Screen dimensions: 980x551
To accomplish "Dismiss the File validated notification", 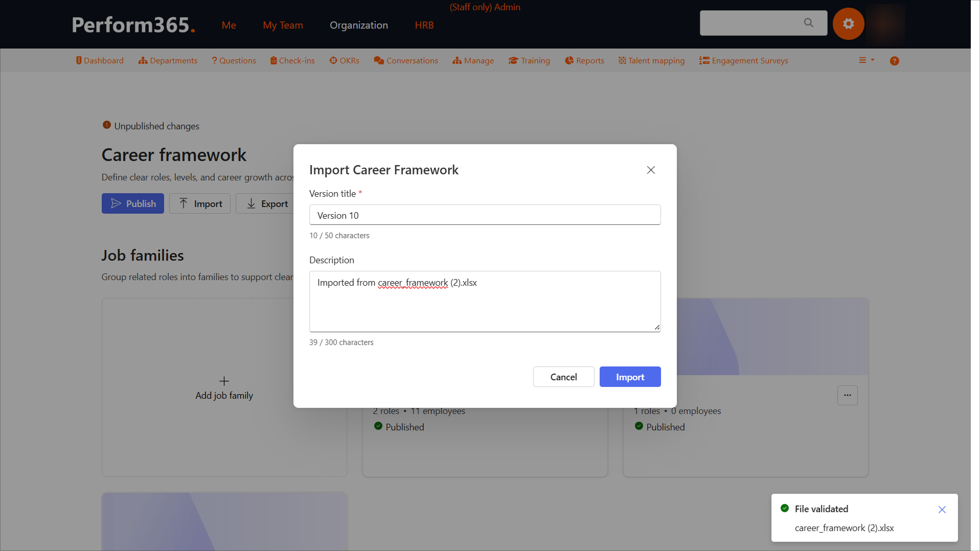I will tap(942, 510).
